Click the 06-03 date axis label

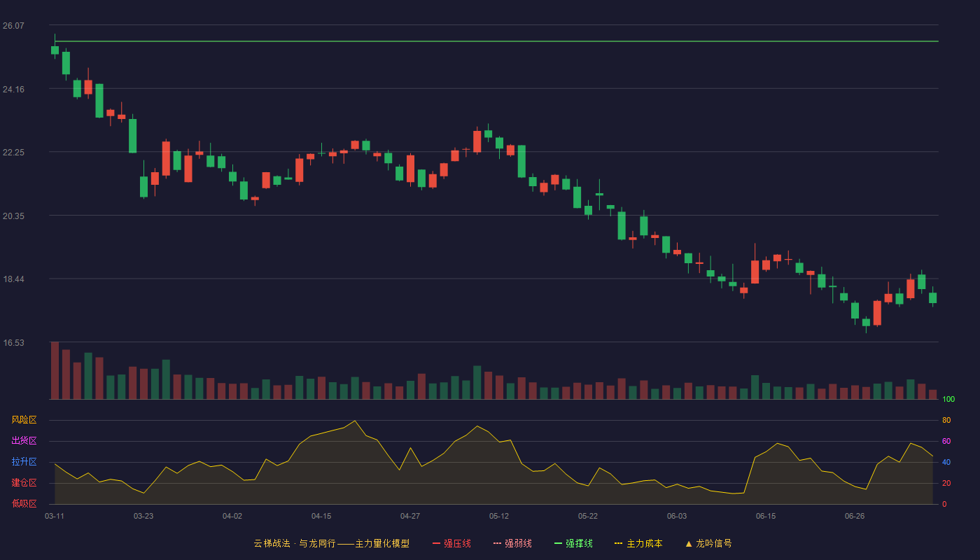[677, 516]
